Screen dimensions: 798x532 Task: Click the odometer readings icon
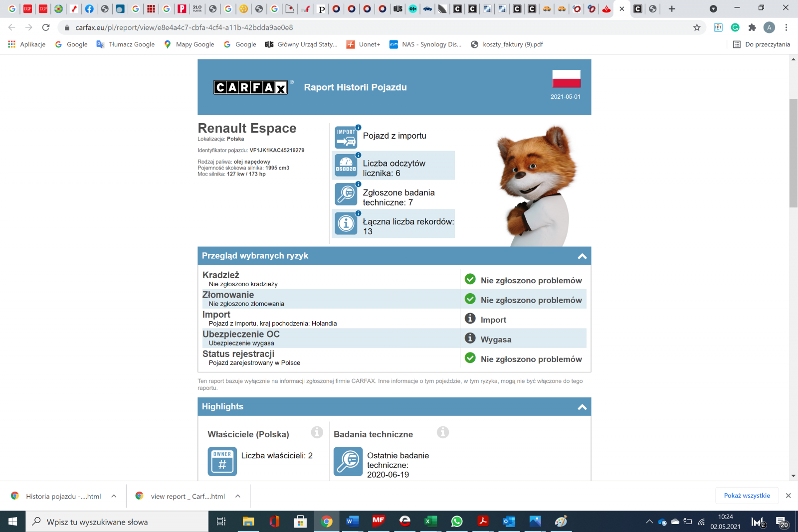[346, 166]
